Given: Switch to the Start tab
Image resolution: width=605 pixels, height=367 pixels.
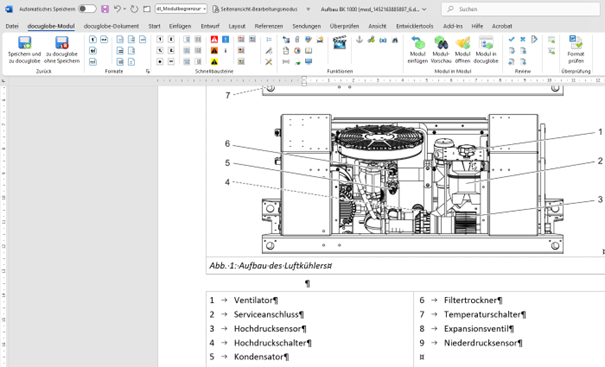Looking at the screenshot, I should click(154, 26).
